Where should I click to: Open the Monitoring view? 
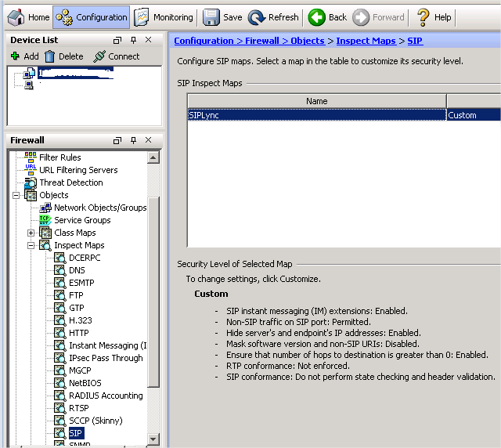pyautogui.click(x=164, y=17)
